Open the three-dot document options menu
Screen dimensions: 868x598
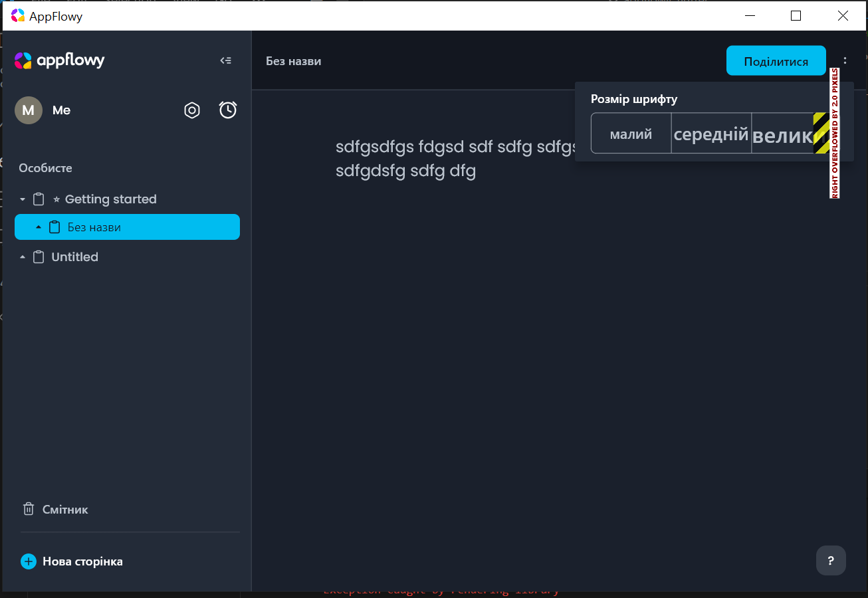click(845, 60)
